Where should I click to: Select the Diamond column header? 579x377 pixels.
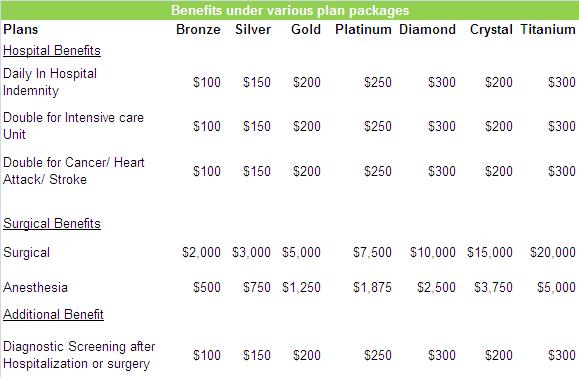click(428, 30)
